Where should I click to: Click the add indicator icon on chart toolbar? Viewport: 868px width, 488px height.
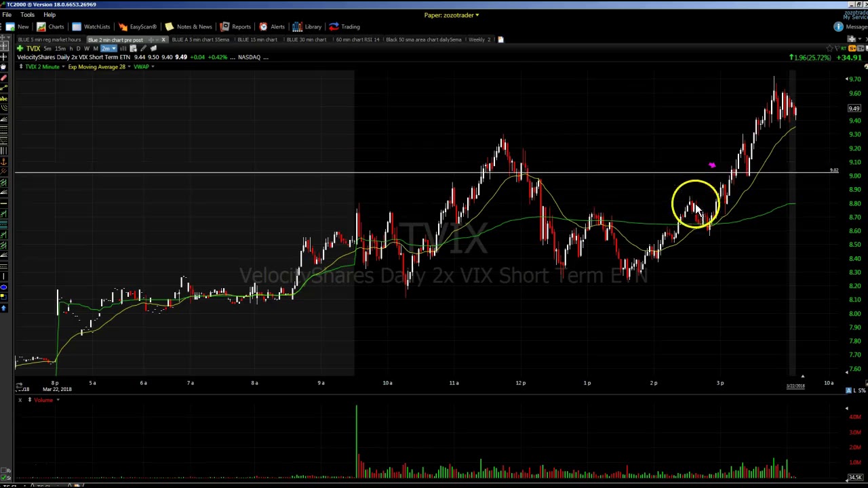pos(133,48)
